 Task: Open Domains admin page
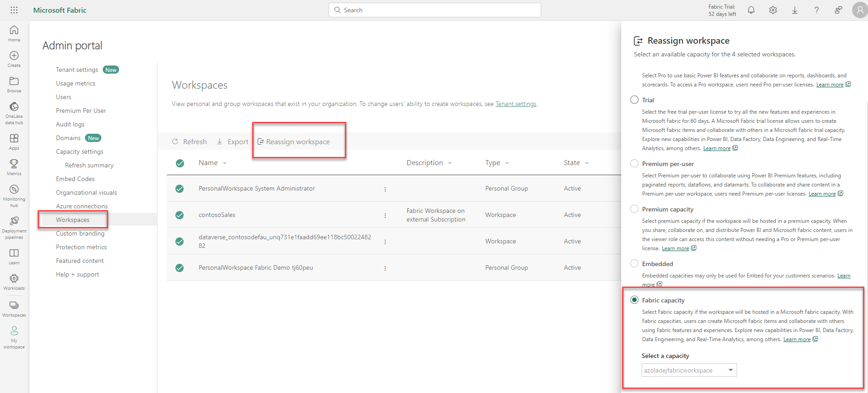coord(68,138)
